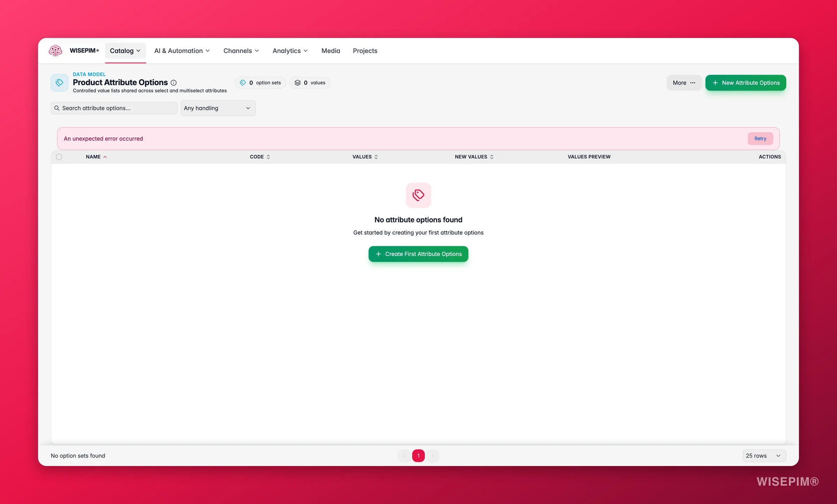
Task: Open the Media tab
Action: [x=331, y=51]
